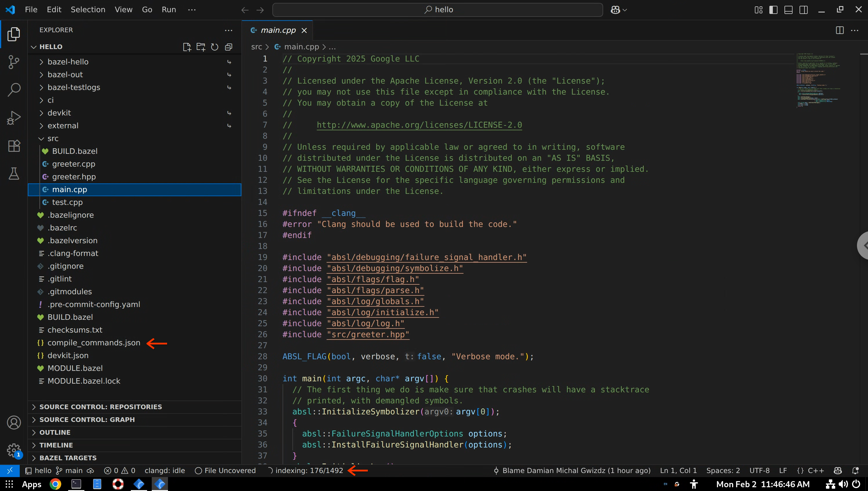Open the Explorer view in activity bar
This screenshot has height=491, width=868.
click(13, 34)
